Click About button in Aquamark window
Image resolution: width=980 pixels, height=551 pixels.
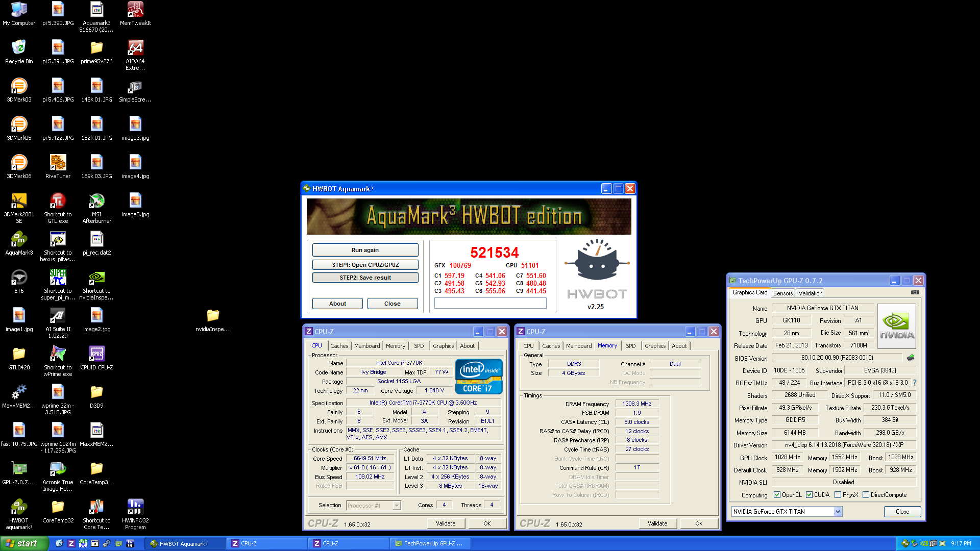[337, 304]
